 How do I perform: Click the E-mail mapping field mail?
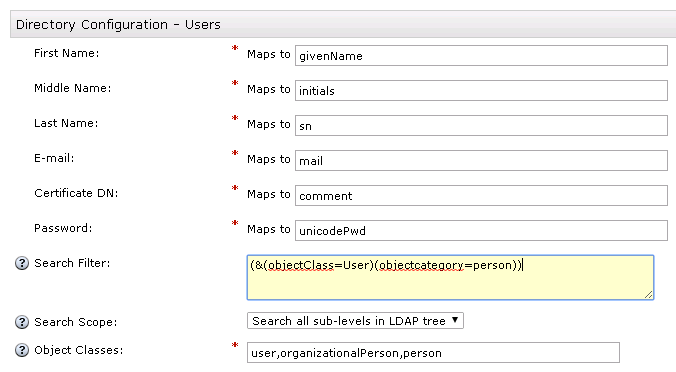pyautogui.click(x=481, y=160)
